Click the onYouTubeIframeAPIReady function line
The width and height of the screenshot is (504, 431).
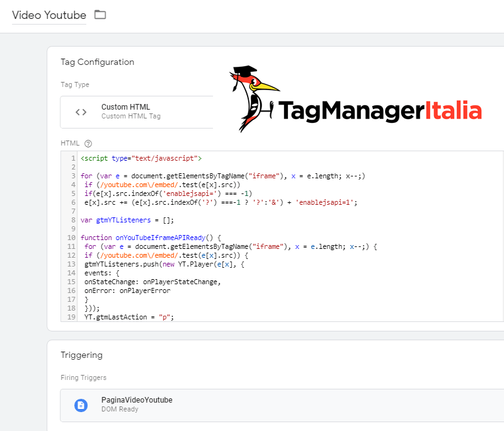tap(151, 238)
